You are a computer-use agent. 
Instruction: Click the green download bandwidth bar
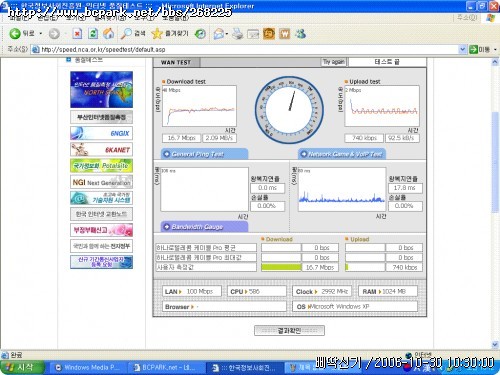[281, 267]
